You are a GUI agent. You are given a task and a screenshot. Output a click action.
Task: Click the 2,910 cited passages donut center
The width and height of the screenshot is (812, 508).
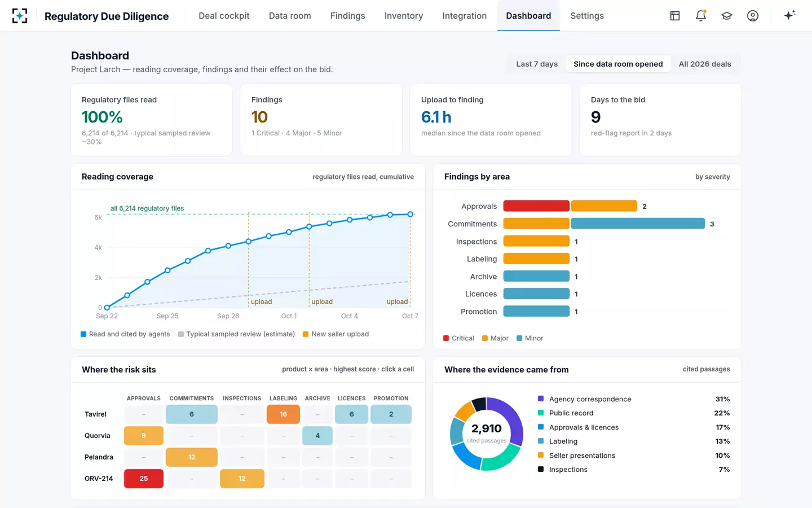point(487,432)
